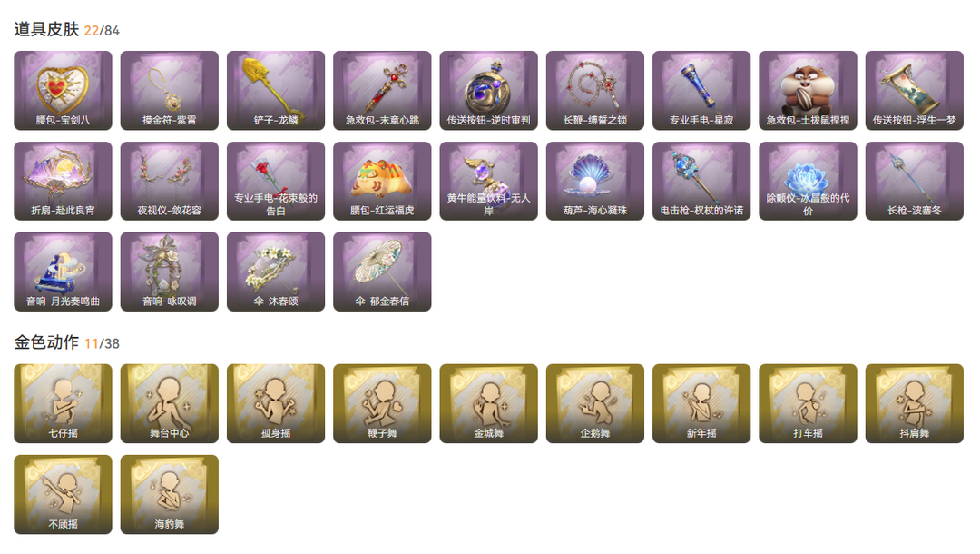Select the red rose 专业手电-花束般的告白

coord(276,182)
